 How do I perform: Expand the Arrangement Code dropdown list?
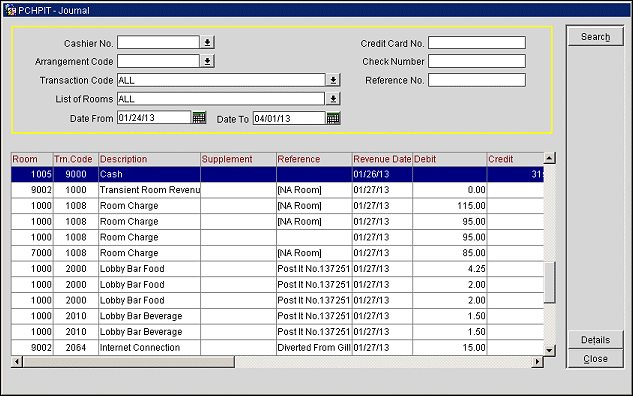pyautogui.click(x=208, y=61)
